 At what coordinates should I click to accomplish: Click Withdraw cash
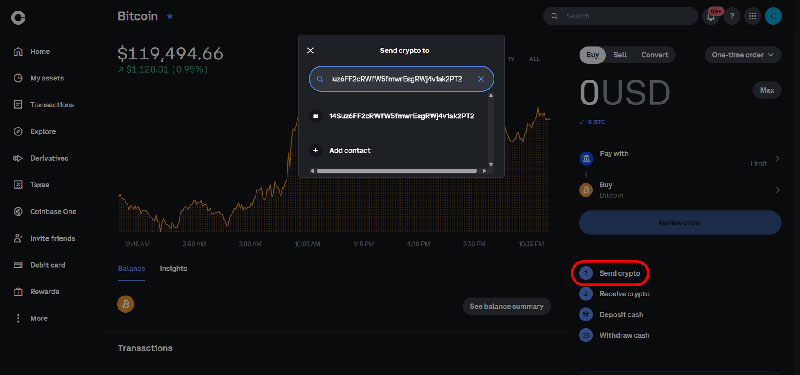coord(624,335)
